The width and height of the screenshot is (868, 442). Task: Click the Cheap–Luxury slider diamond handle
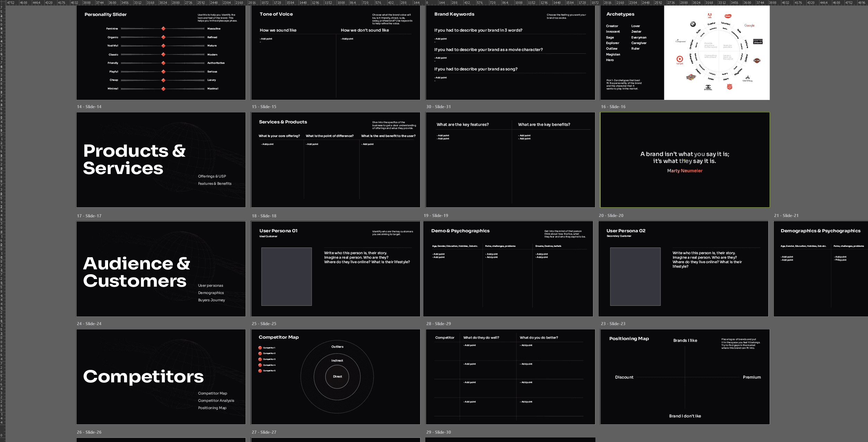click(x=163, y=80)
